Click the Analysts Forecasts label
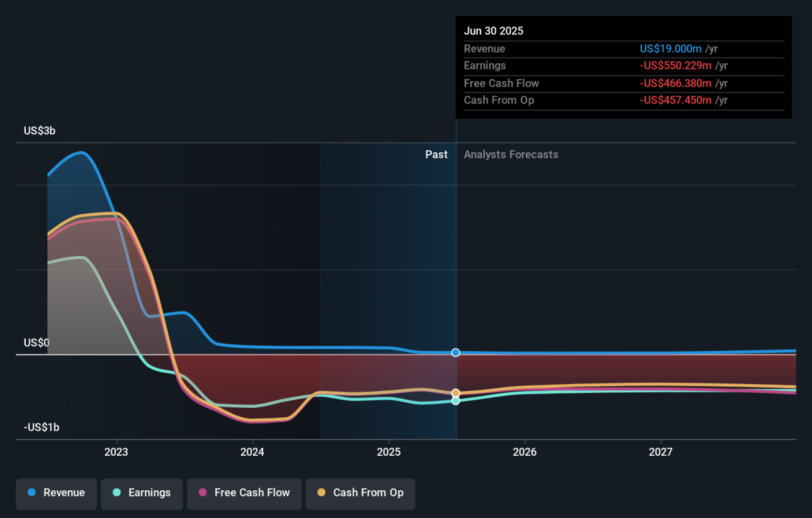The height and width of the screenshot is (518, 812). (x=511, y=155)
